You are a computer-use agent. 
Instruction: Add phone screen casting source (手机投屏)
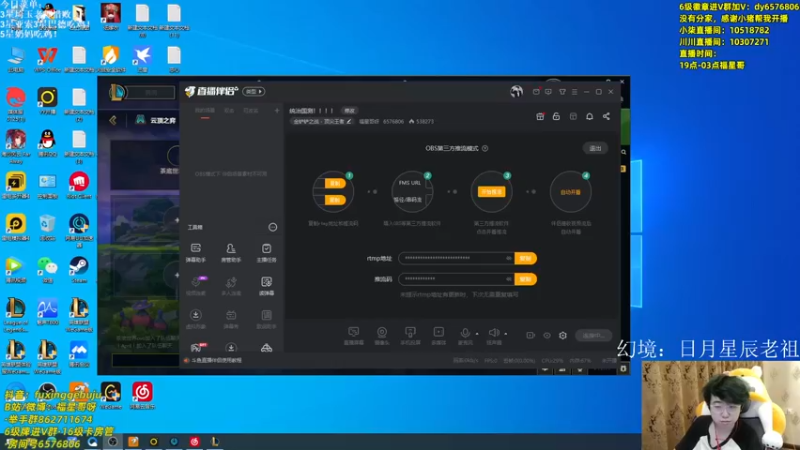coord(410,336)
